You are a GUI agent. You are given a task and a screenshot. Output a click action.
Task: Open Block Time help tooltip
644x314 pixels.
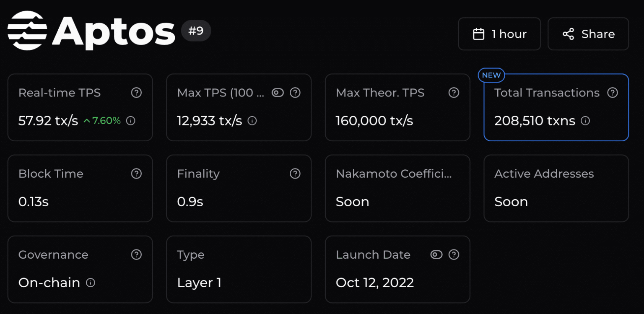click(136, 174)
